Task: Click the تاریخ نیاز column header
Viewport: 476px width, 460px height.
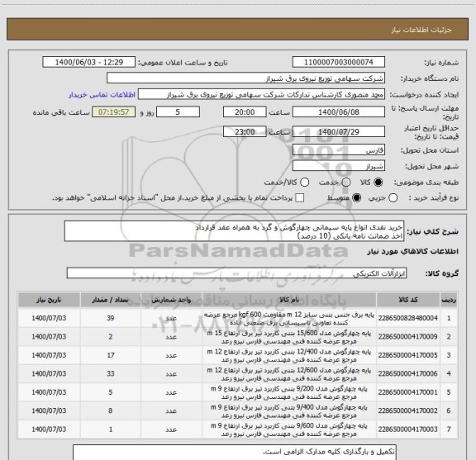Action: [49, 300]
